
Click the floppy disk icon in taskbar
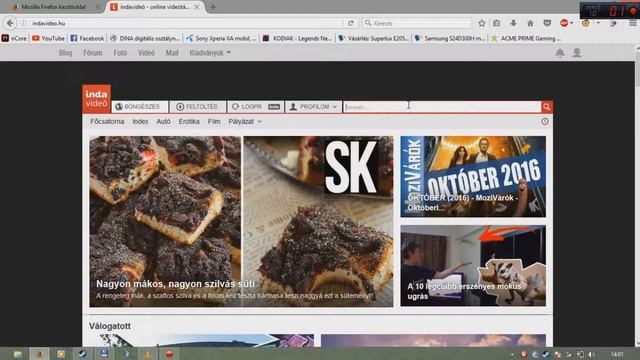104,354
